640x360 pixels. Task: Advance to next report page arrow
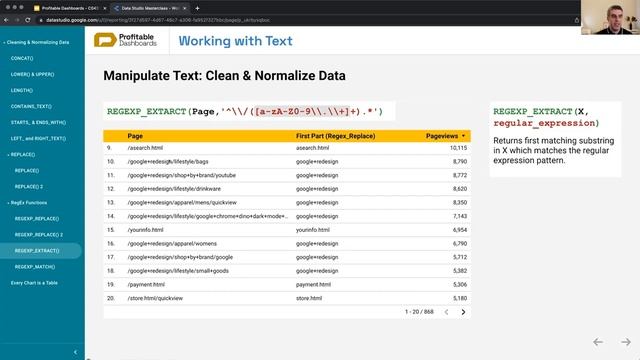click(626, 342)
